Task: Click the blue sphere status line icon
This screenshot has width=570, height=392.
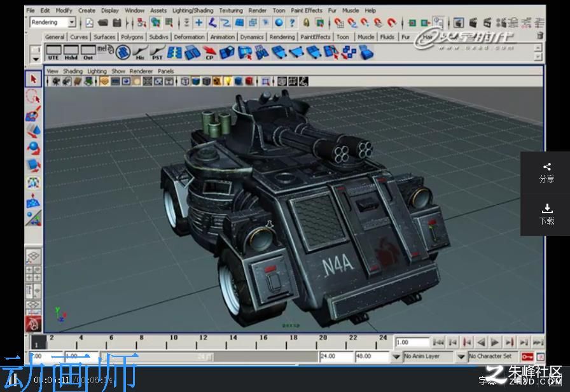Action: click(x=279, y=23)
